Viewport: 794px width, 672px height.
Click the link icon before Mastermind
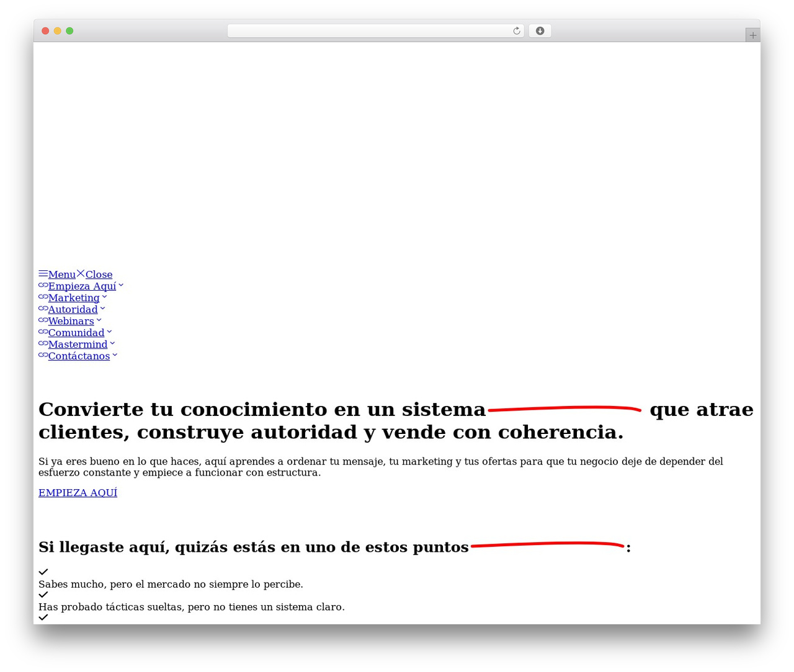43,343
